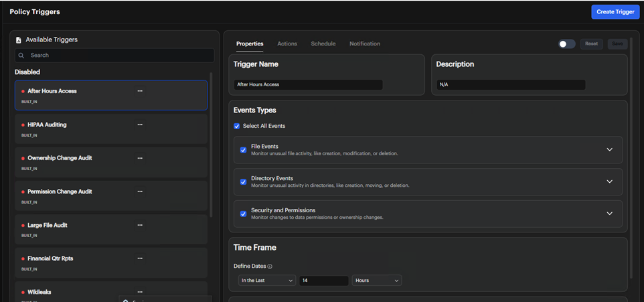
Task: Click the time frame value 14 field
Action: pyautogui.click(x=323, y=281)
